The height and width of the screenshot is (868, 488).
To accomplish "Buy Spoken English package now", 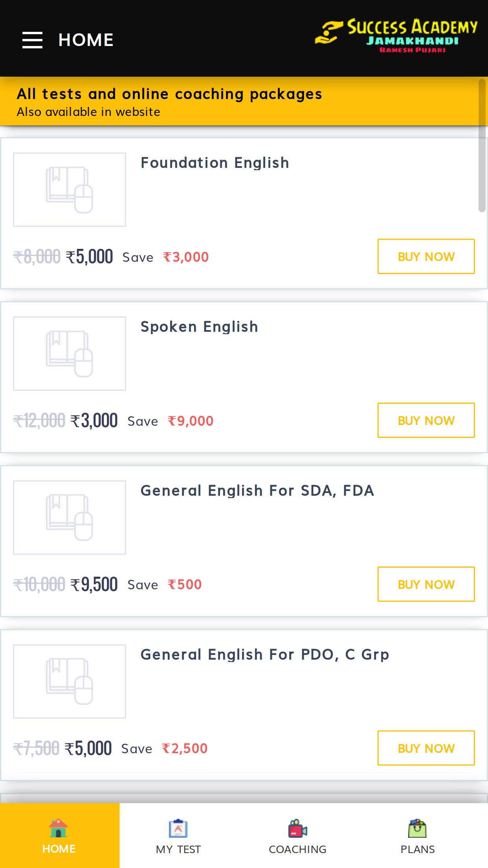I will (426, 420).
